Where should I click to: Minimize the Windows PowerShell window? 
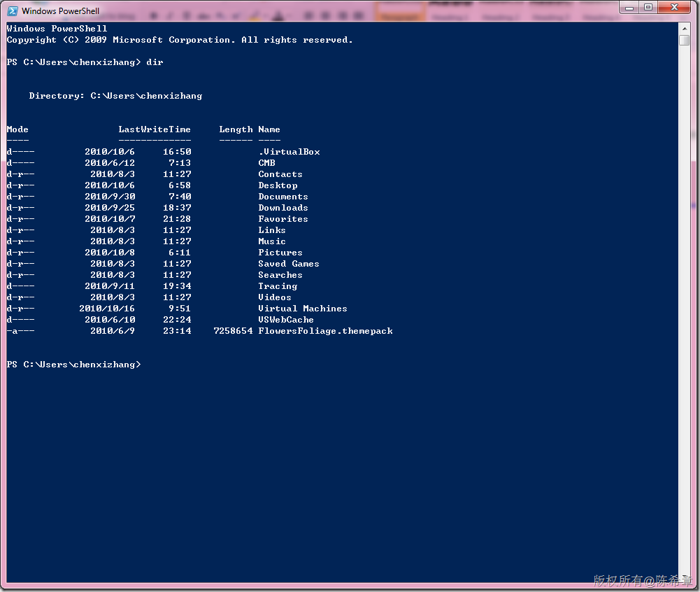click(x=629, y=7)
